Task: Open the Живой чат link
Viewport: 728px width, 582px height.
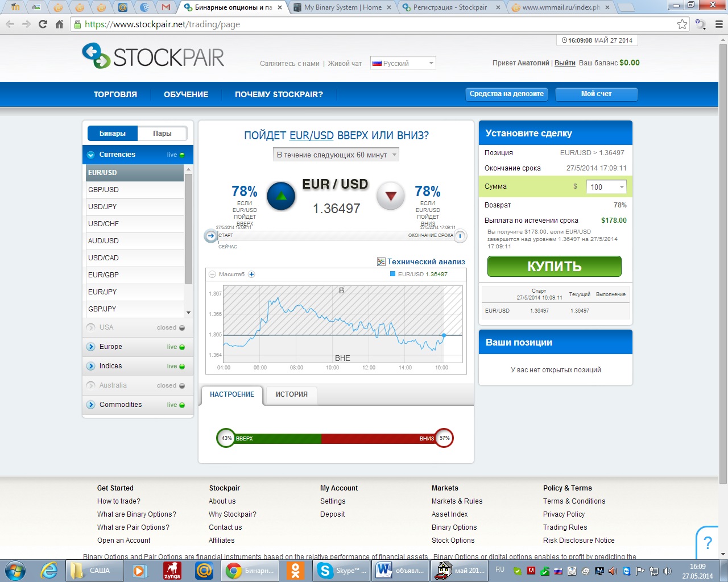Action: click(x=345, y=64)
